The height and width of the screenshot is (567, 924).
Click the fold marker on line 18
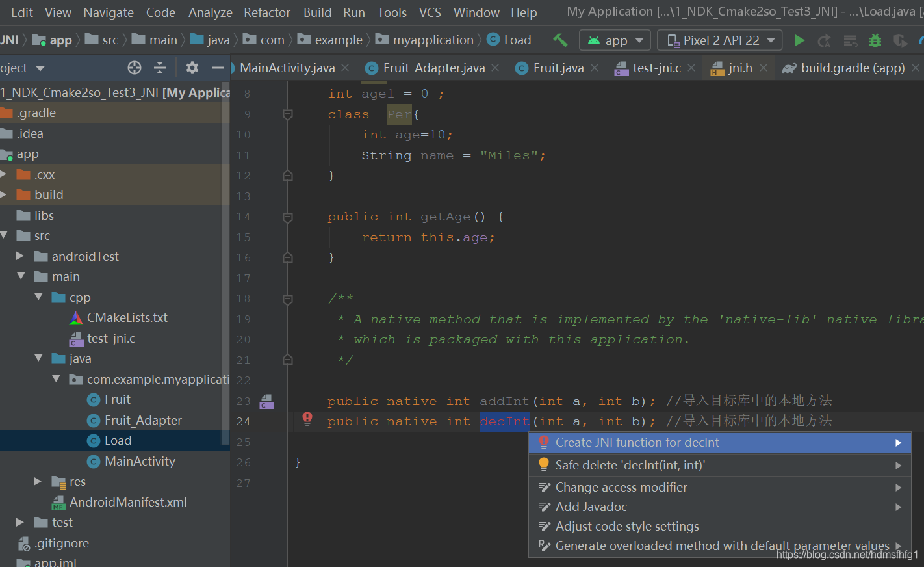tap(287, 298)
